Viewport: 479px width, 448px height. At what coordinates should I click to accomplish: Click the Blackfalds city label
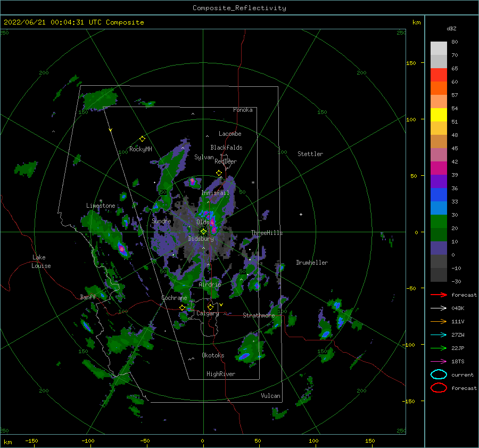click(226, 148)
